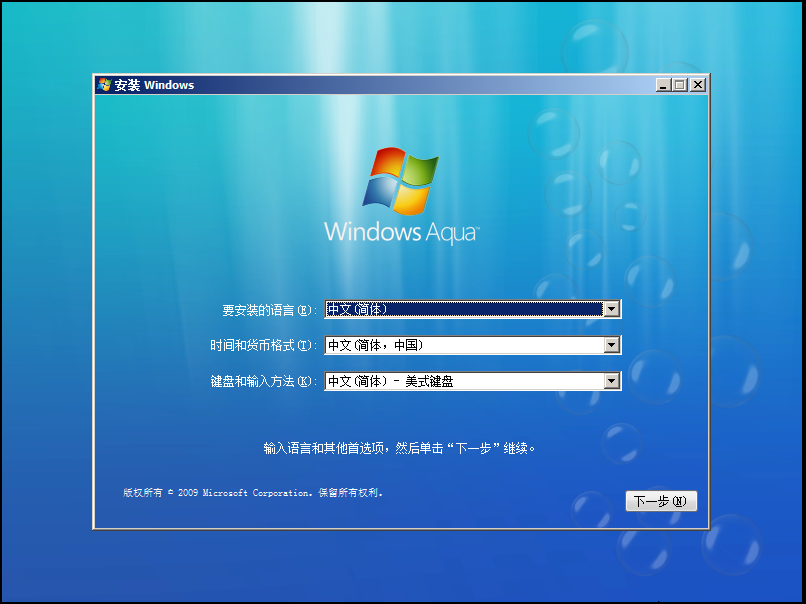Click the 时间和货币格式 label
The width and height of the screenshot is (806, 604).
pos(262,345)
